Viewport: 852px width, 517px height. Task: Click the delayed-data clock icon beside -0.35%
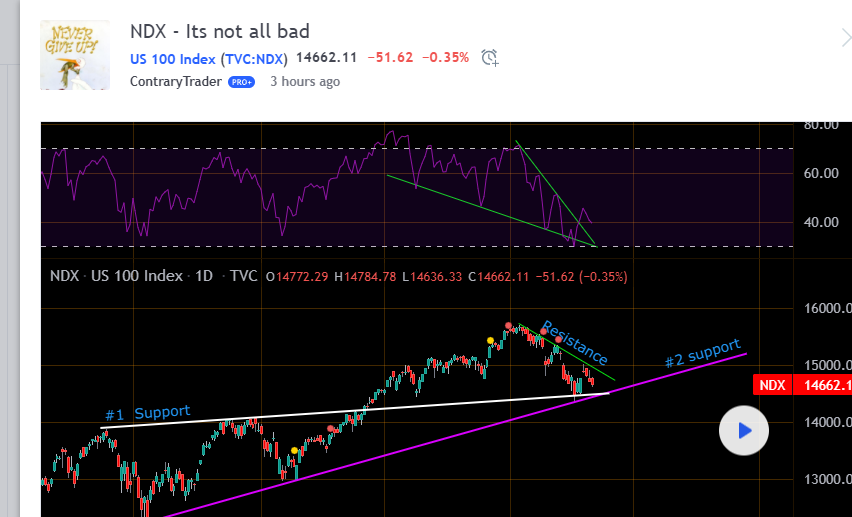(x=490, y=58)
